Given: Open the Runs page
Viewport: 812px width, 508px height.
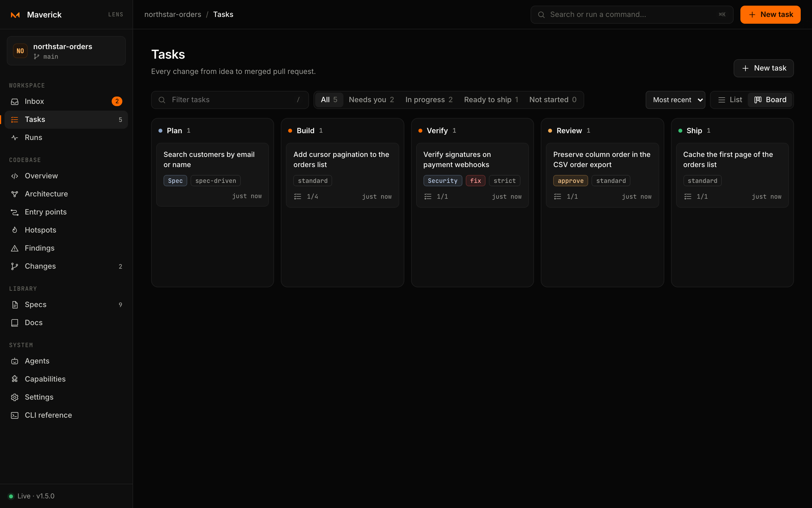Looking at the screenshot, I should 66,137.
